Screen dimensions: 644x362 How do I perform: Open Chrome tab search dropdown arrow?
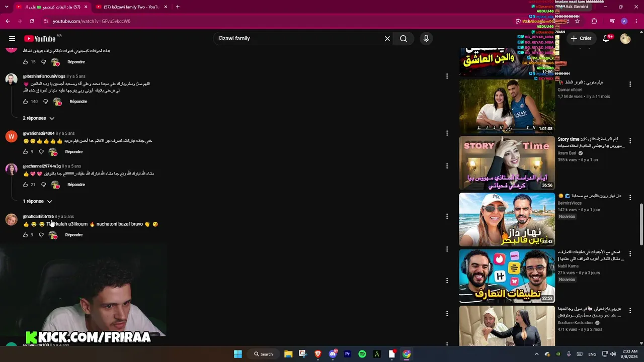8,7
